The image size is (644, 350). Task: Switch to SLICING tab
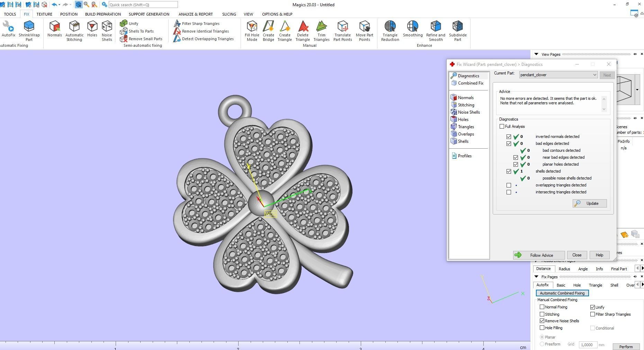tap(229, 14)
